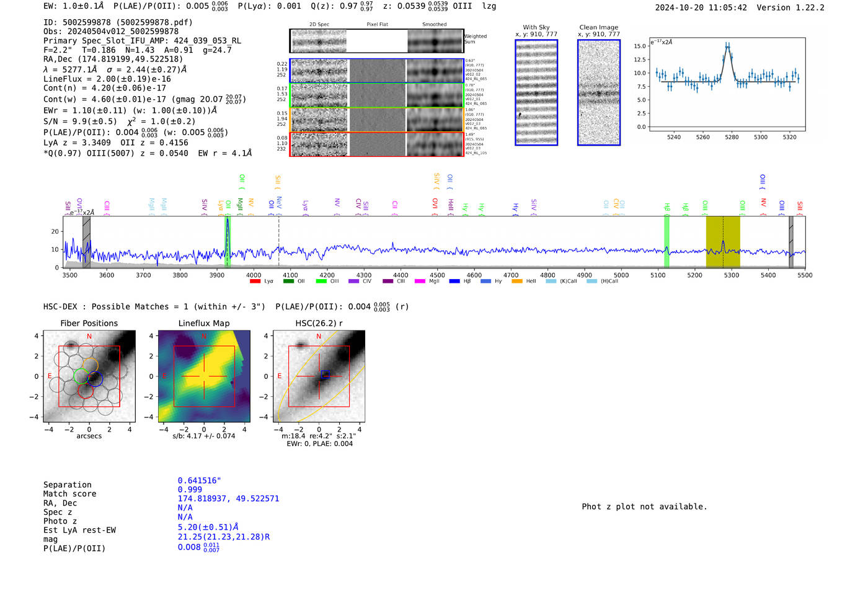Viewport: 868px width, 591px height.
Task: Click 'Phot z plot not available.' text
Action: tap(644, 507)
